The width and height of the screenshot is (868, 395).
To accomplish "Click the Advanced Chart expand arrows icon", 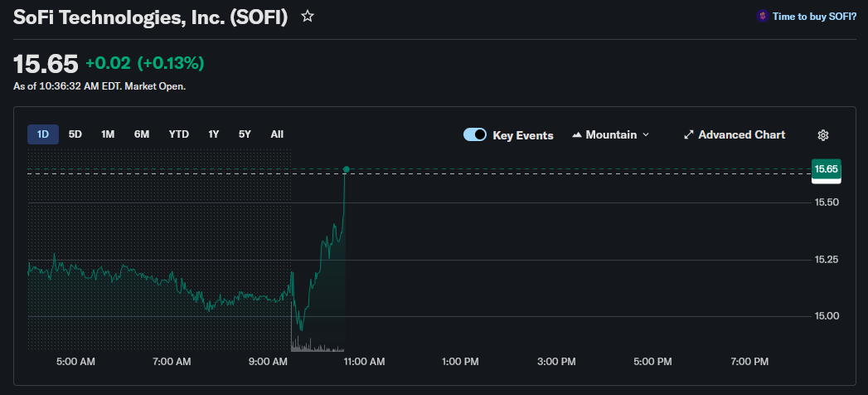I will [689, 134].
